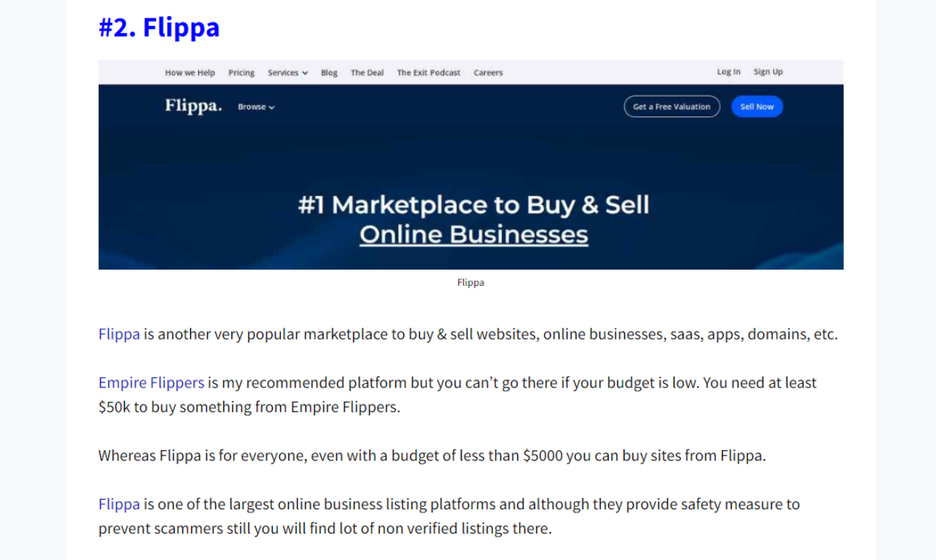Viewport: 936px width, 560px height.
Task: Expand the 'Browse' dropdown
Action: pos(256,107)
